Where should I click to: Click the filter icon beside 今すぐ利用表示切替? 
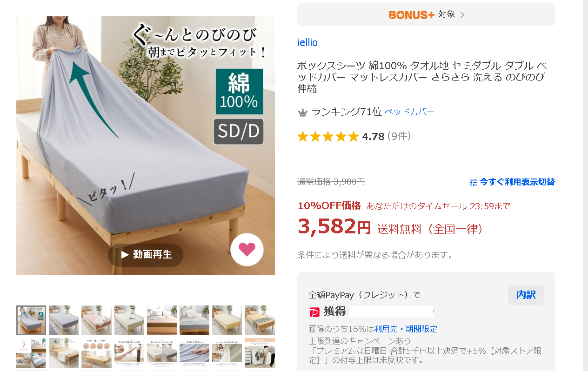[x=474, y=182]
